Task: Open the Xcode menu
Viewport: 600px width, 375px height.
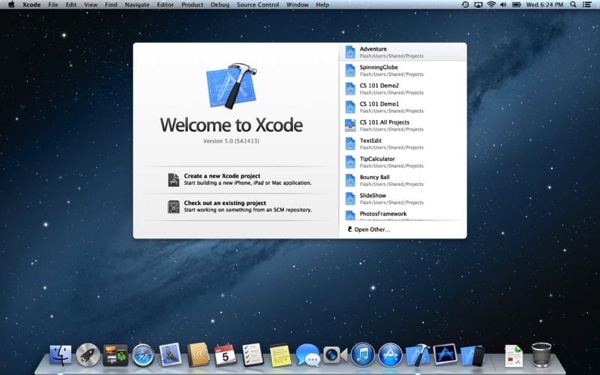Action: [31, 5]
